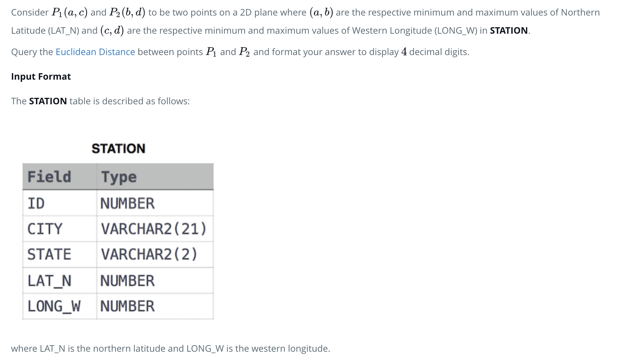Click the LONG_W field cell
Viewport: 617px width, 364px height.
(x=60, y=306)
